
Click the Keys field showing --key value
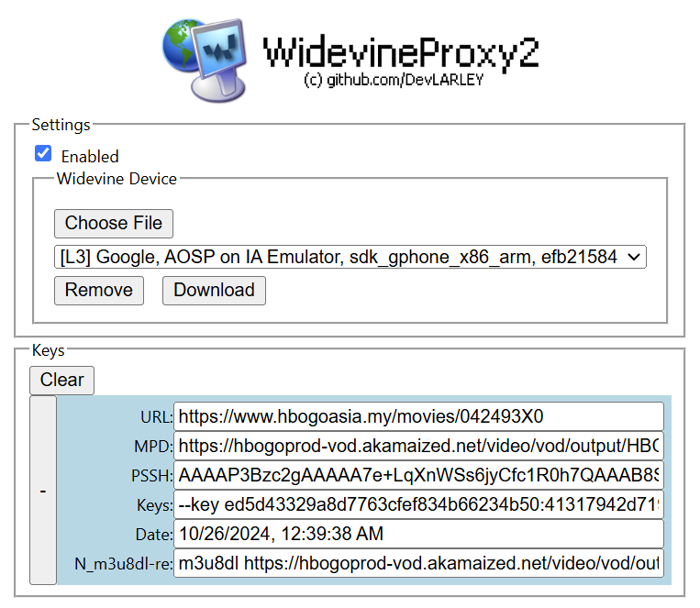click(x=418, y=505)
